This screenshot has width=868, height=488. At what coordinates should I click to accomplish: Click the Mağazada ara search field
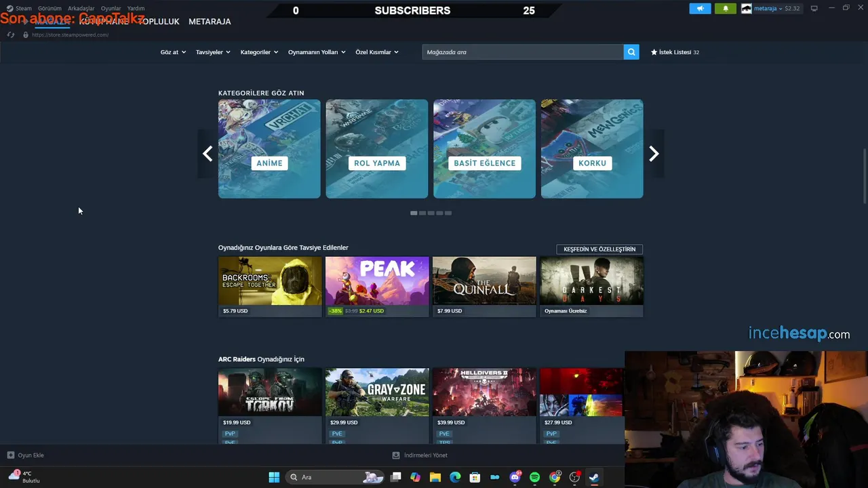[523, 52]
